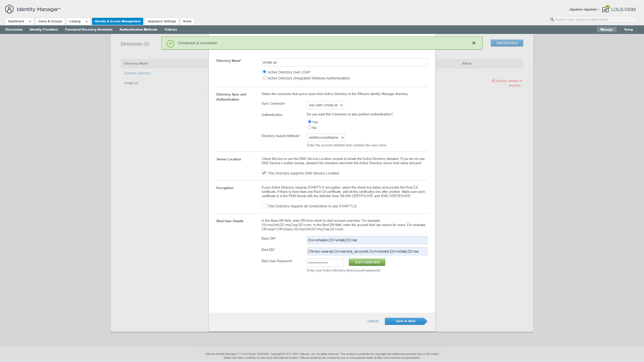Open the cfgadmin user menu

click(x=584, y=10)
